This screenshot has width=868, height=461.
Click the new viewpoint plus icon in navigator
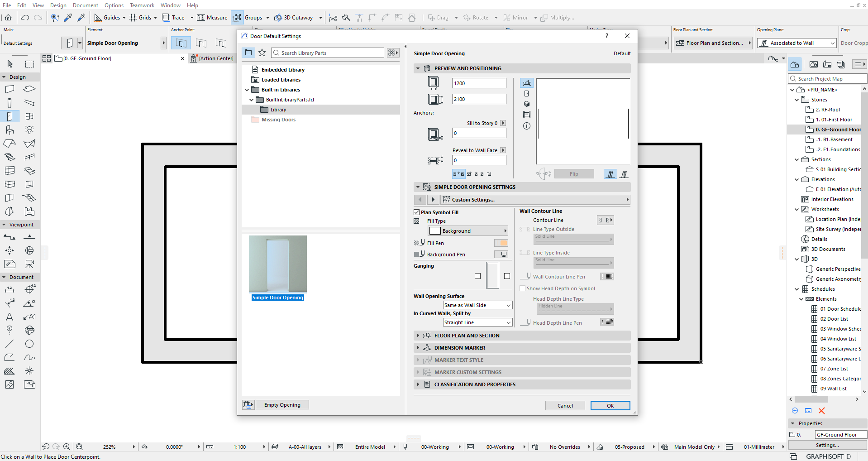[x=795, y=411]
